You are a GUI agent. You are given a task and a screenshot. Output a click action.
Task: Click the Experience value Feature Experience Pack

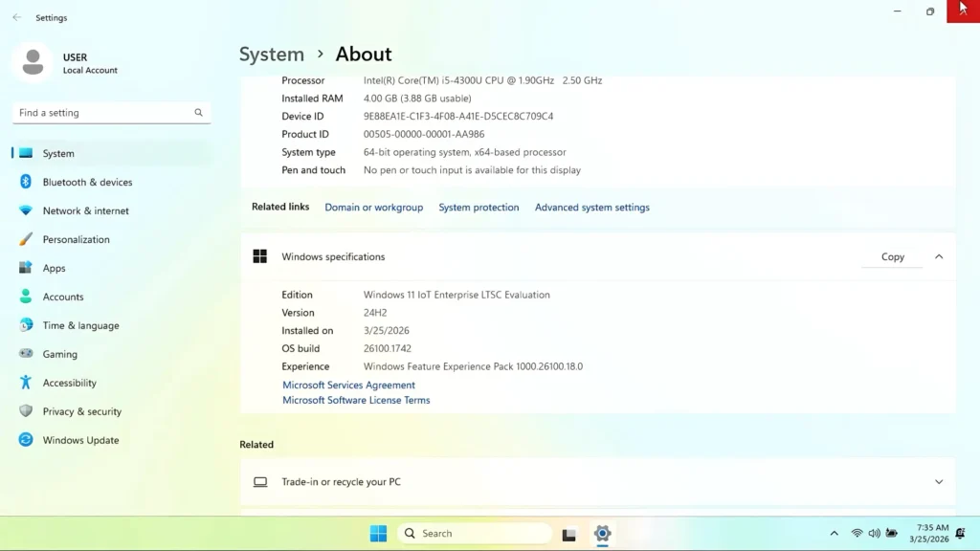(x=473, y=366)
